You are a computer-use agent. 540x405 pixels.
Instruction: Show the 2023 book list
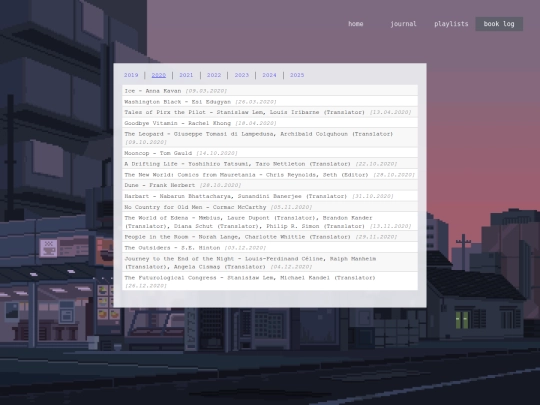(242, 75)
